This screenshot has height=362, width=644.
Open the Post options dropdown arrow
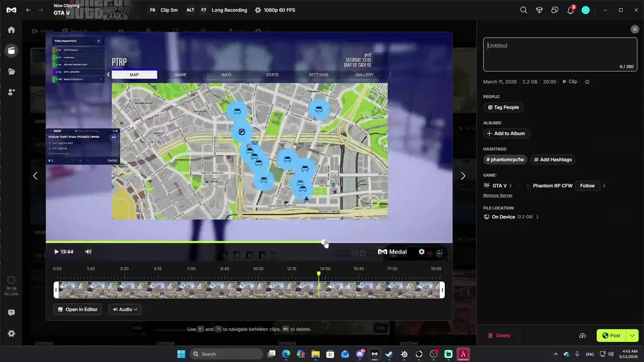click(x=632, y=336)
